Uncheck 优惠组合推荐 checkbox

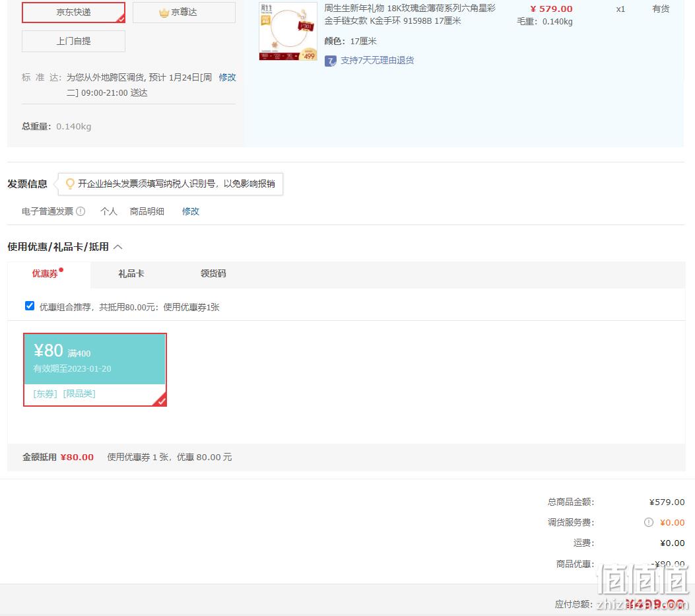pyautogui.click(x=30, y=306)
